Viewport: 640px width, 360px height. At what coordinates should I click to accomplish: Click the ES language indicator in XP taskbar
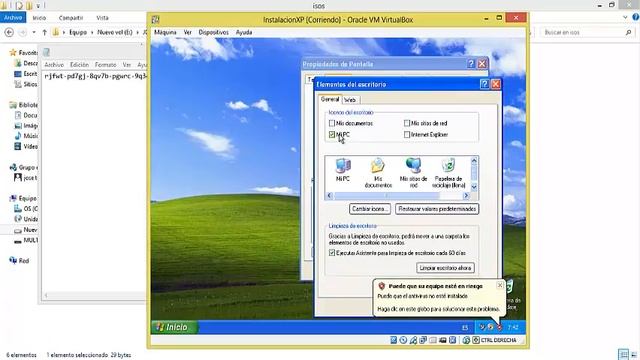coord(464,327)
